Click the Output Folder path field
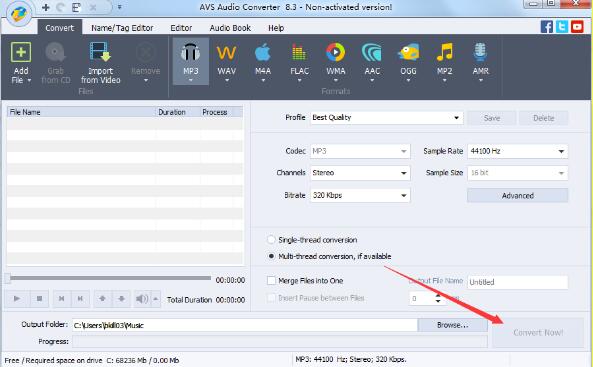Viewport: 593px width, 367px height. point(245,325)
